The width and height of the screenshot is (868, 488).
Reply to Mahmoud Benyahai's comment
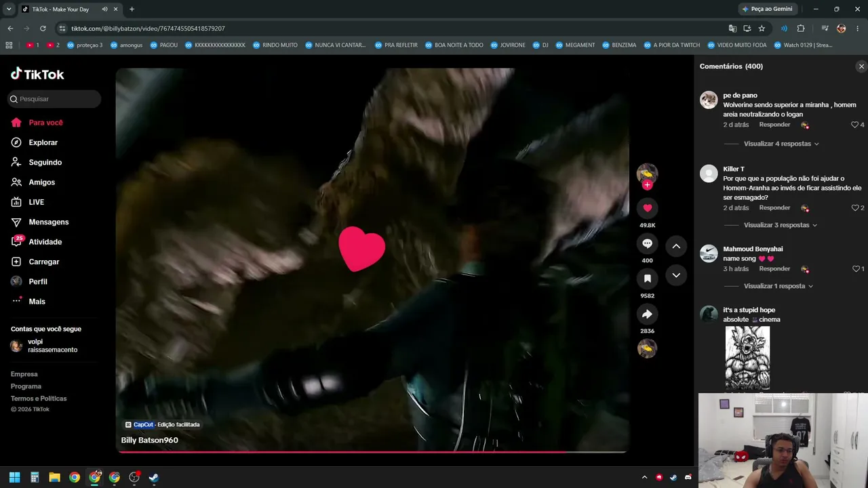point(774,269)
